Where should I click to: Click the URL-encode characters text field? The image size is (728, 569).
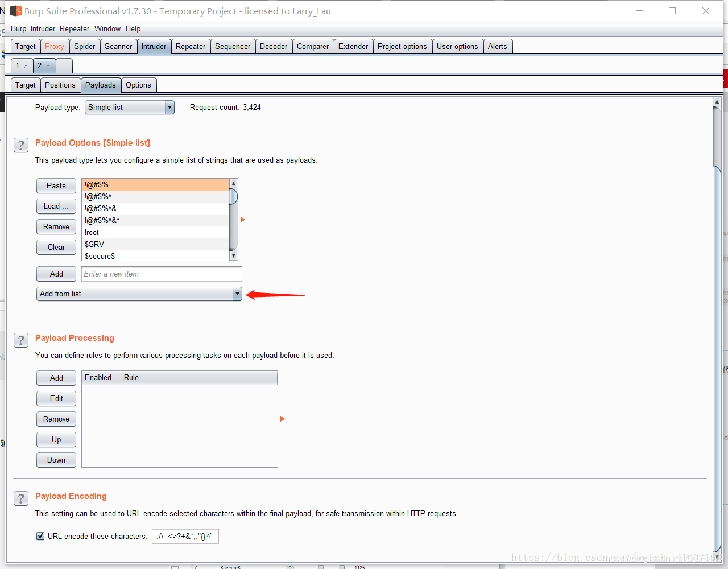pos(185,536)
